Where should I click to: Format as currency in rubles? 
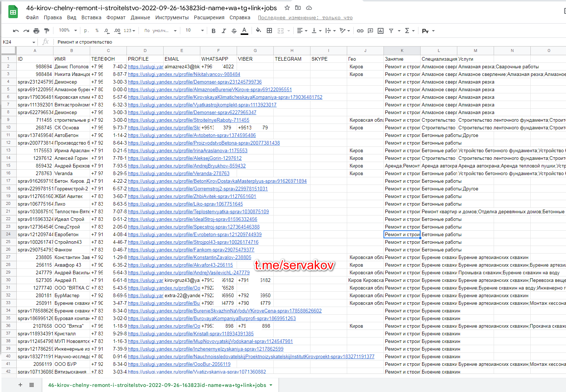86,31
